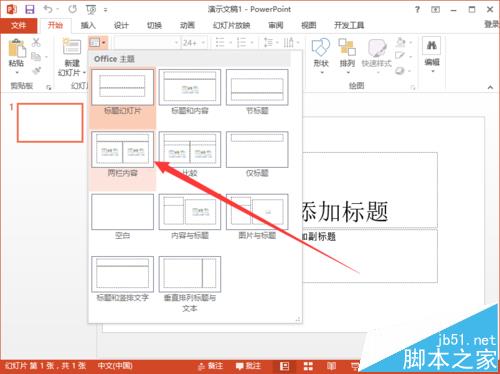Screen dimensions: 500x374
Task: Click the ribbon display options icon
Action: tap(435, 9)
